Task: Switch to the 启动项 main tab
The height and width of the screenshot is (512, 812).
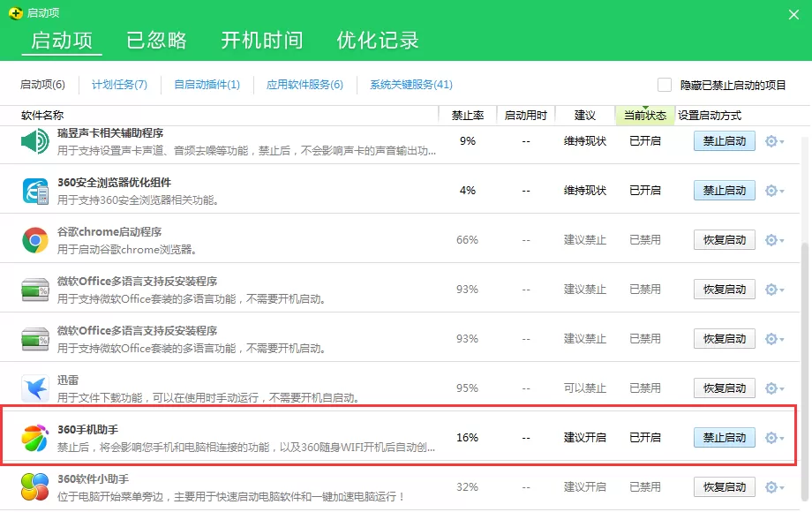Action: (x=62, y=41)
